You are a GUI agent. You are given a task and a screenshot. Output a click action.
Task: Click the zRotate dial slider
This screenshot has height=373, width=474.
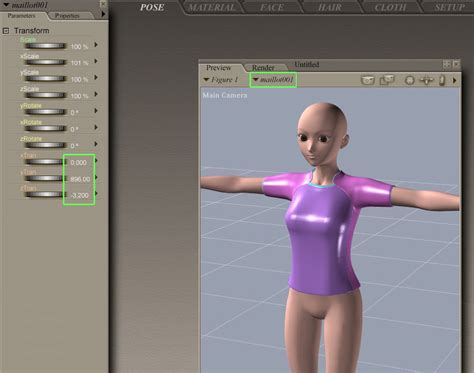[45, 145]
